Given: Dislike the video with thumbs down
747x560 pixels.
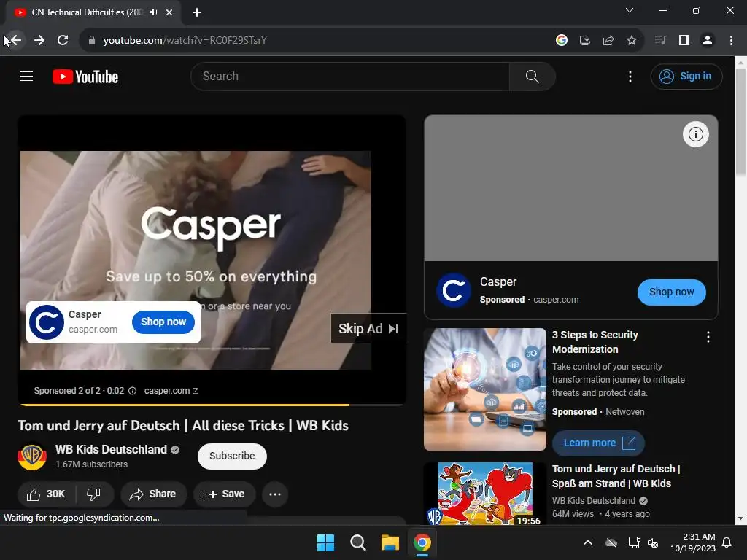Looking at the screenshot, I should coord(94,494).
